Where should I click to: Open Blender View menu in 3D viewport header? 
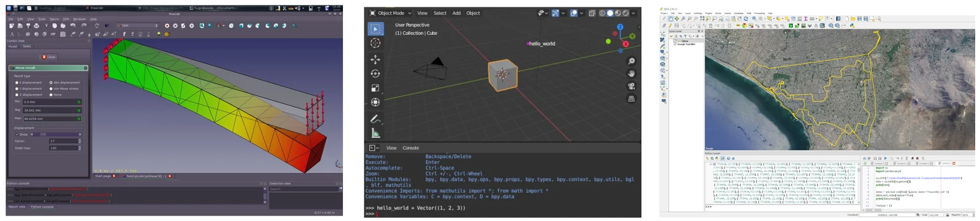423,13
